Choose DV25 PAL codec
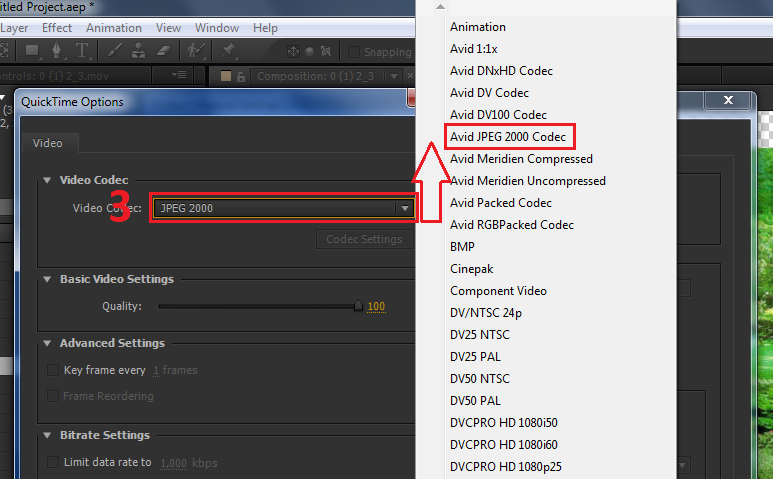773x479 pixels. coord(475,357)
